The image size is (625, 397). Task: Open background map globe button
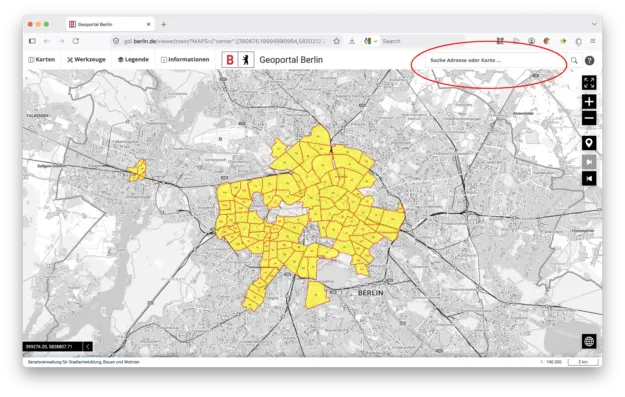(589, 341)
